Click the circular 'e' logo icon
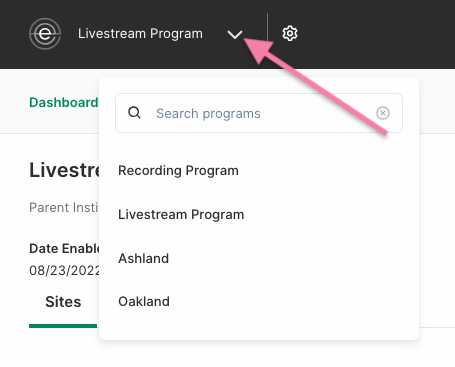This screenshot has height=367, width=455. tap(45, 34)
